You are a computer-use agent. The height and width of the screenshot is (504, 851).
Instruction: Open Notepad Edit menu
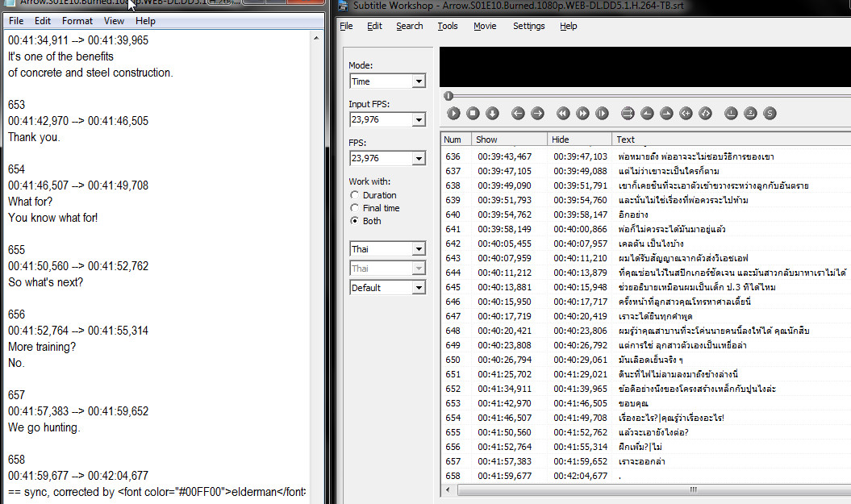pyautogui.click(x=42, y=21)
